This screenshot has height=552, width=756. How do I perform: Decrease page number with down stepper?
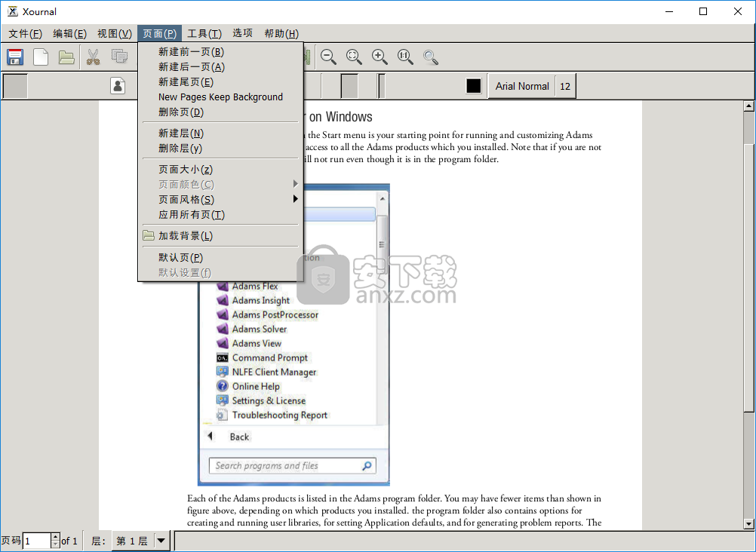pos(55,544)
